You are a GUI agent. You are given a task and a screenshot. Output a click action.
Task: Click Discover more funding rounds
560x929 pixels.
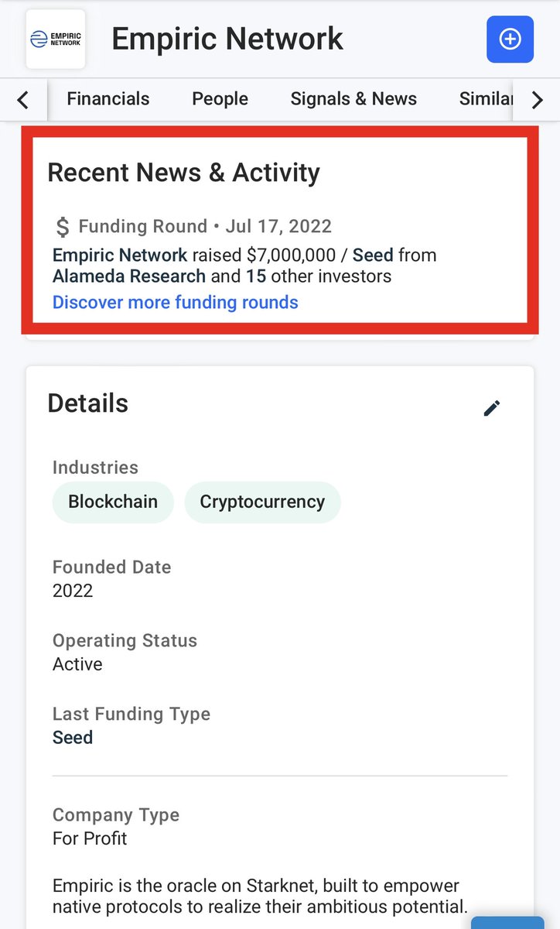pos(175,302)
